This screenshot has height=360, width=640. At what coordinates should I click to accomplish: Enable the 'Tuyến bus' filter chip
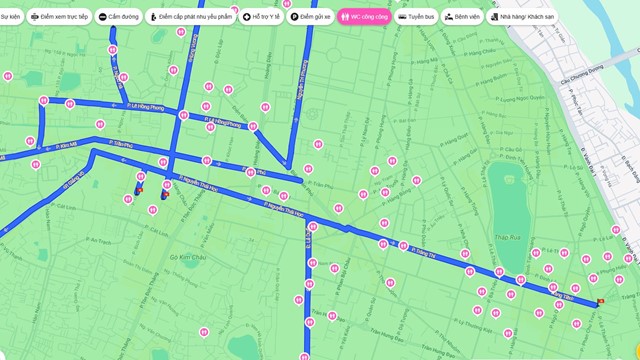tap(416, 17)
